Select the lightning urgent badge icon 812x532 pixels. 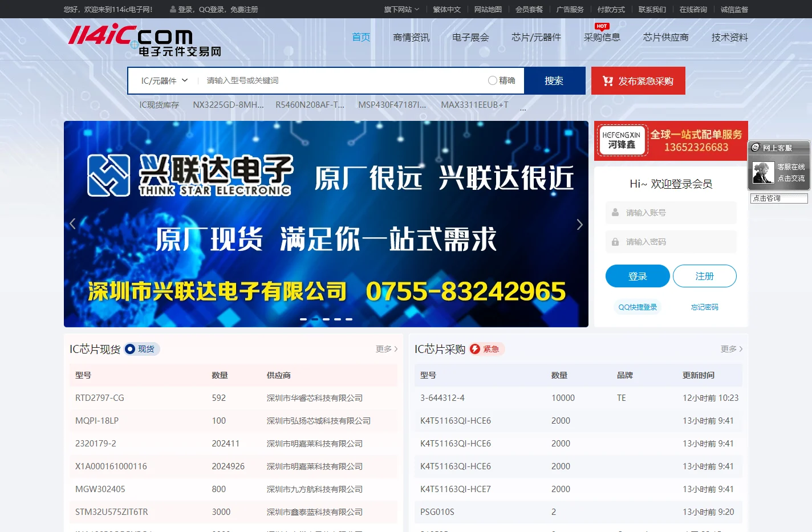coord(475,349)
